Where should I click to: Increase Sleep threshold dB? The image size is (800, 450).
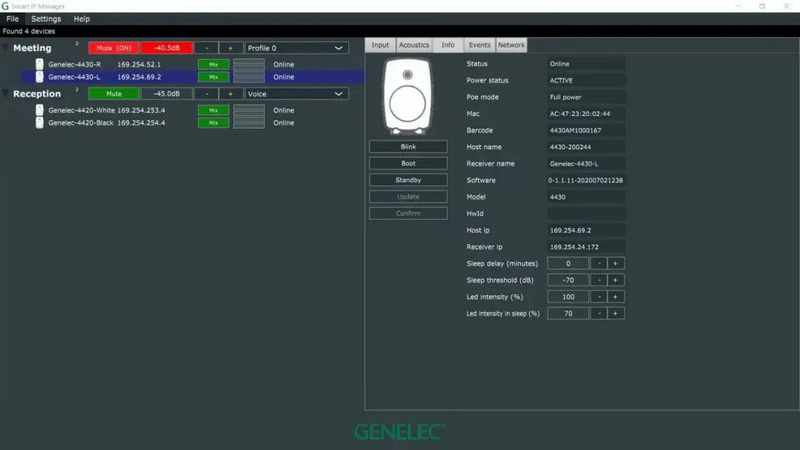click(615, 280)
